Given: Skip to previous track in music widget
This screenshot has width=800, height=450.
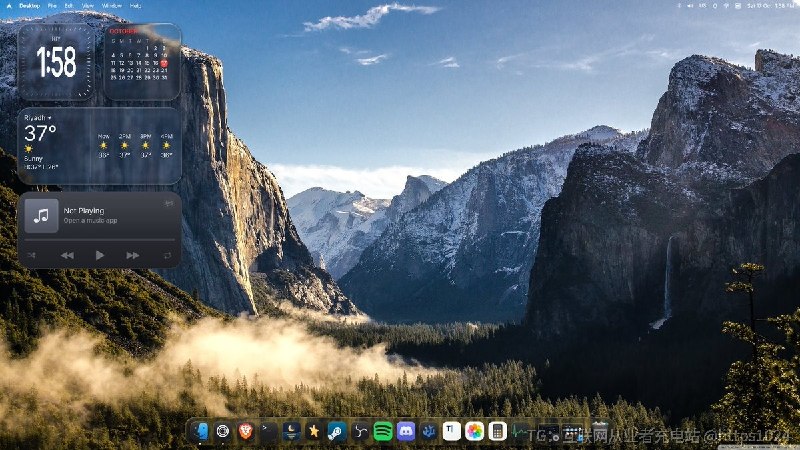Looking at the screenshot, I should (67, 255).
